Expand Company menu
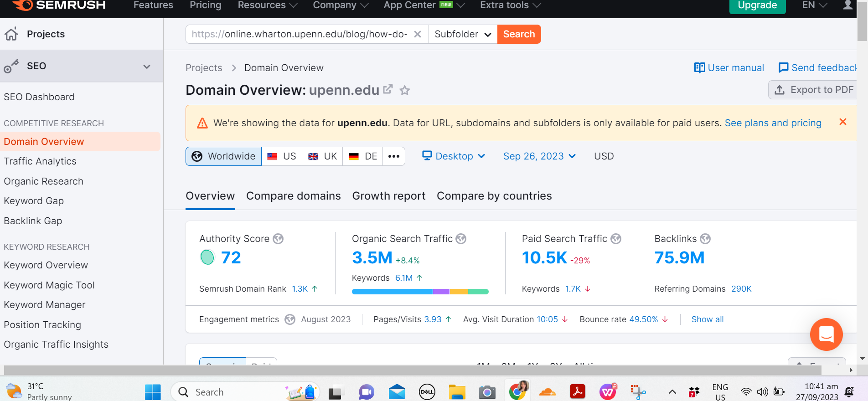 click(341, 5)
